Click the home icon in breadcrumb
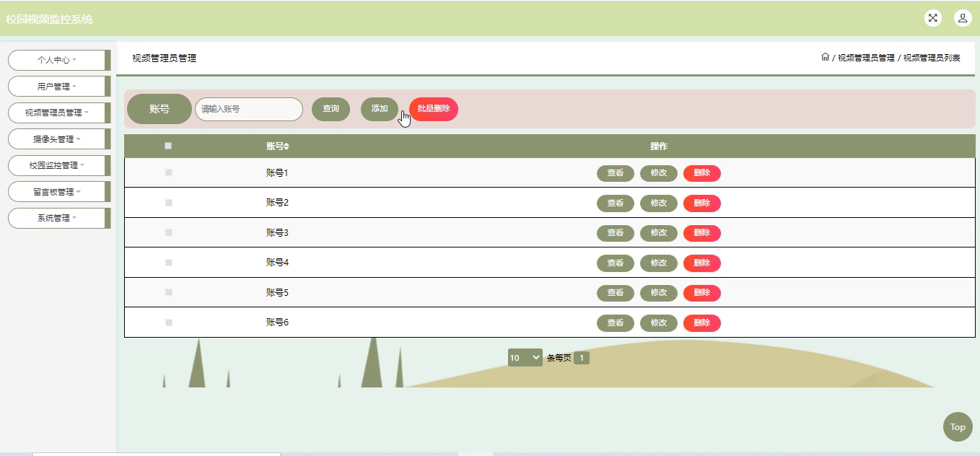 point(825,58)
